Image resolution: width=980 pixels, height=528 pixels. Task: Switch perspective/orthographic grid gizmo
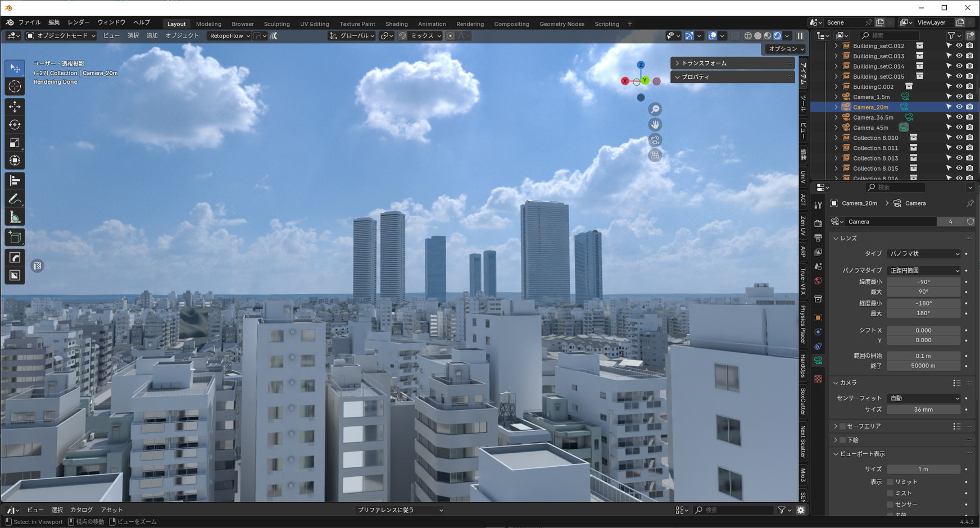pos(655,155)
